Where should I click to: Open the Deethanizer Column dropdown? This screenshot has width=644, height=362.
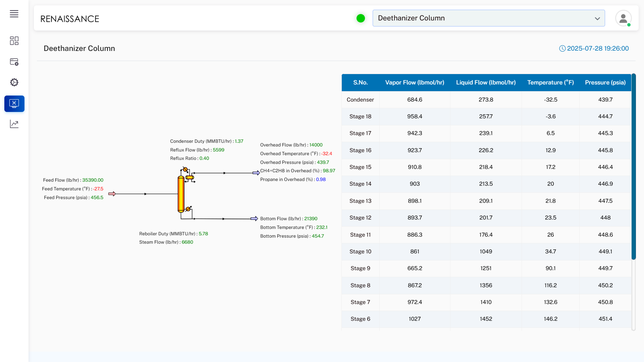(x=483, y=18)
